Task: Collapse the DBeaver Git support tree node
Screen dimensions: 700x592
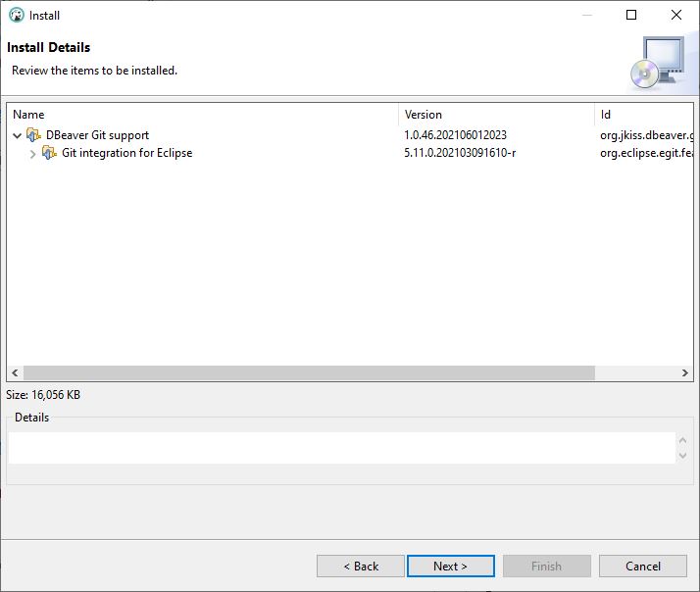Action: [18, 135]
